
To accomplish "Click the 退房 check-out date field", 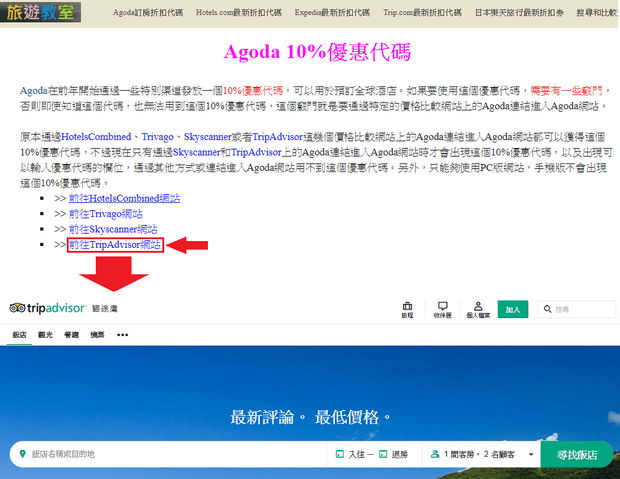I will pos(393,454).
